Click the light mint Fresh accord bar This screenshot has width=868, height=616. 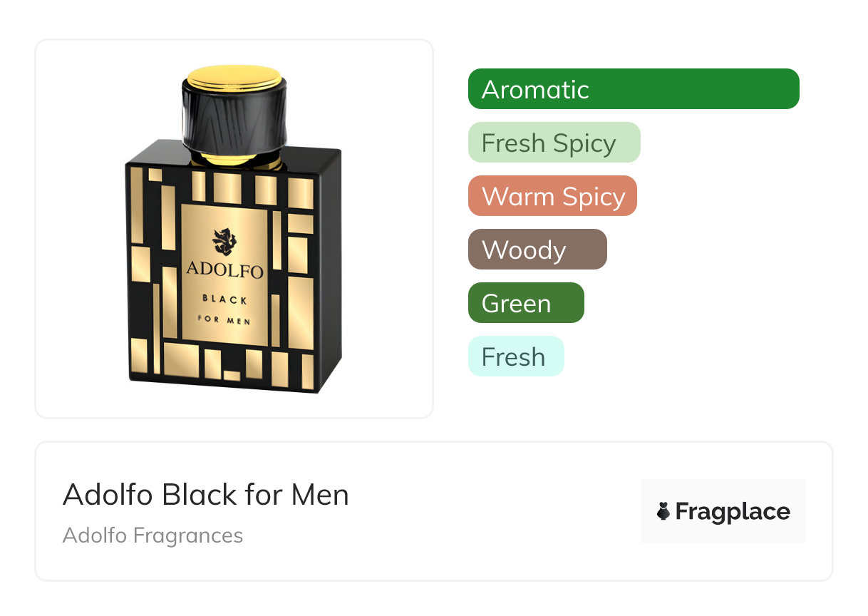[x=516, y=356]
